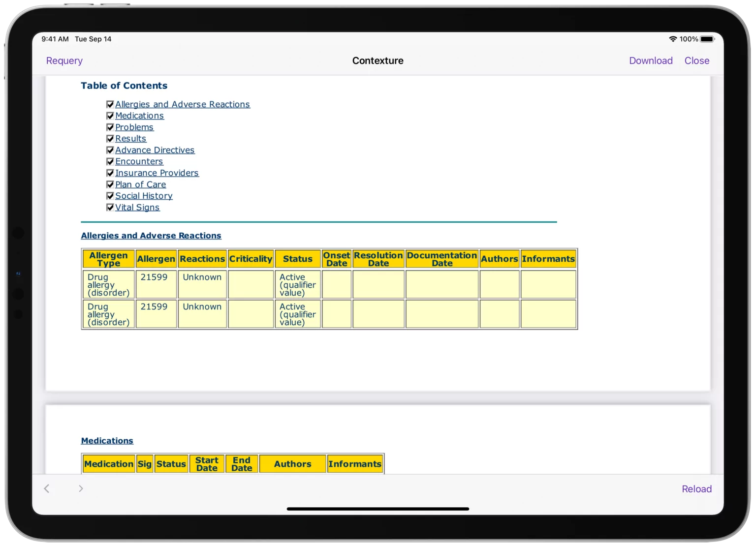Tap the back navigation chevron
Image resolution: width=756 pixels, height=547 pixels.
click(x=47, y=488)
